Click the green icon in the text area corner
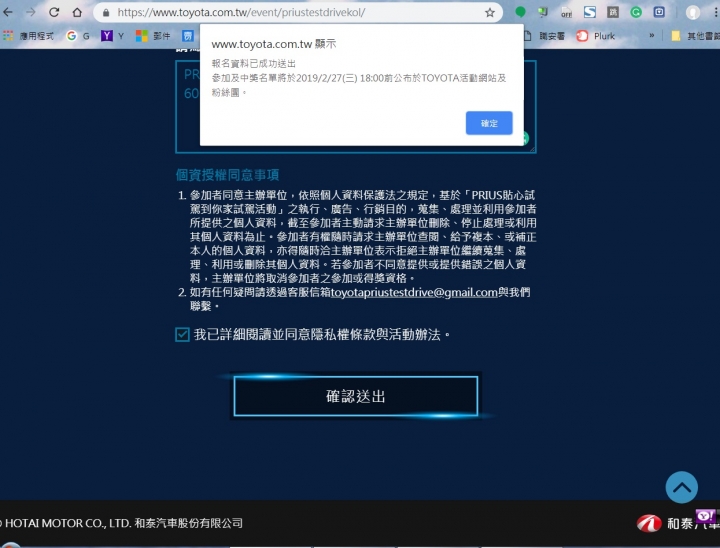This screenshot has width=720, height=548. point(526,138)
